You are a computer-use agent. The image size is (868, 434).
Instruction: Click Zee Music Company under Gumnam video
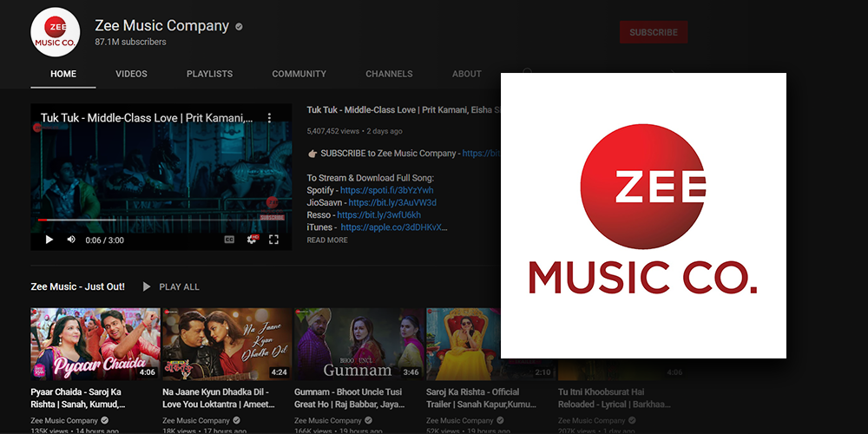tap(328, 421)
